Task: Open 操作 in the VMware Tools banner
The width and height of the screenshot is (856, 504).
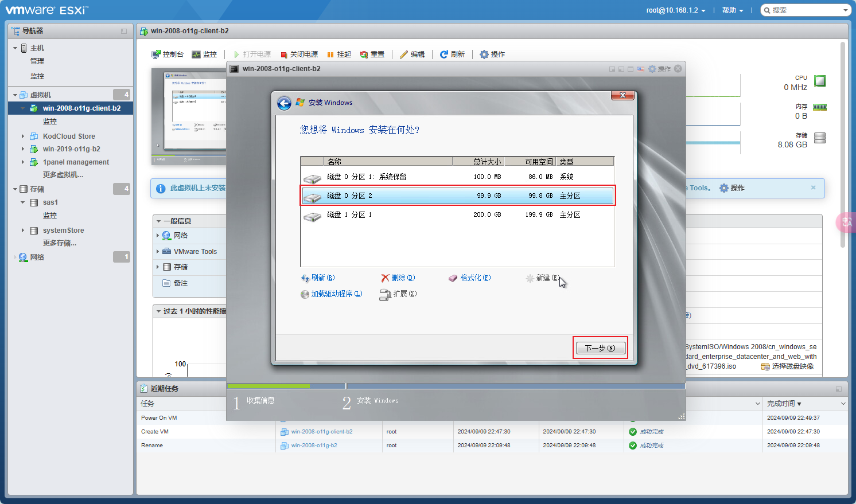Action: pos(732,188)
